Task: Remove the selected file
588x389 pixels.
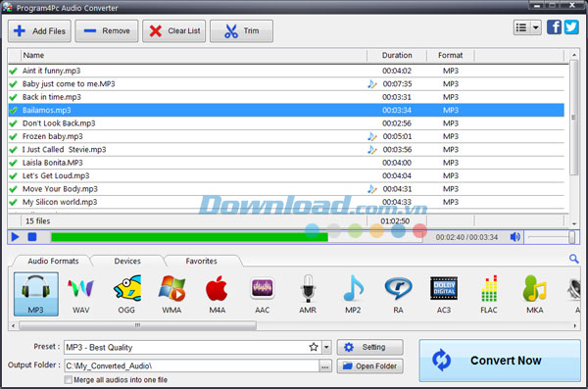Action: click(x=107, y=30)
